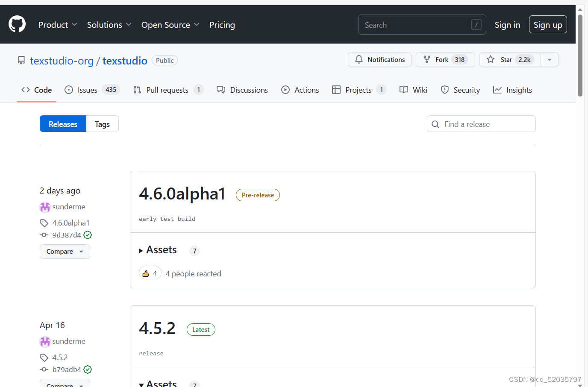The width and height of the screenshot is (588, 387).
Task: Click the early test build description
Action: pos(167,219)
